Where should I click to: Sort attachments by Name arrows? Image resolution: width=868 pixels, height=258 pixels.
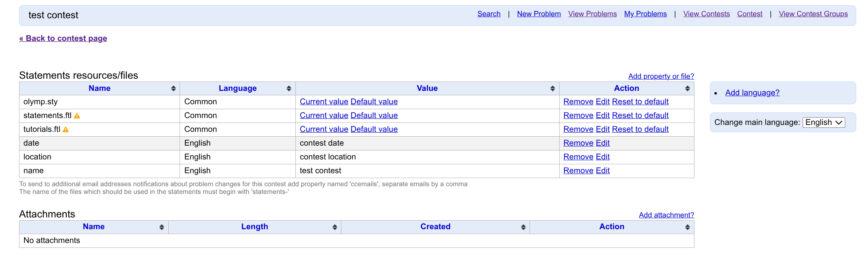(162, 227)
